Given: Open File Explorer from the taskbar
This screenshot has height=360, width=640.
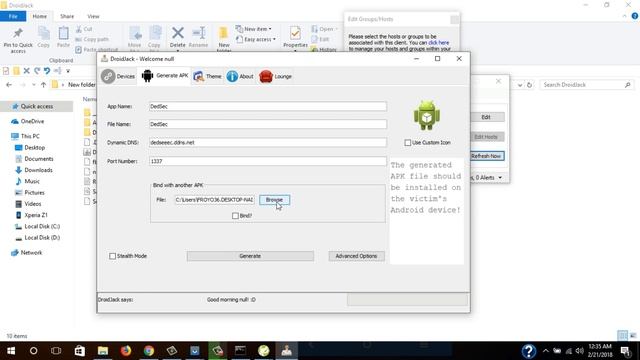Looking at the screenshot, I should pos(103,351).
